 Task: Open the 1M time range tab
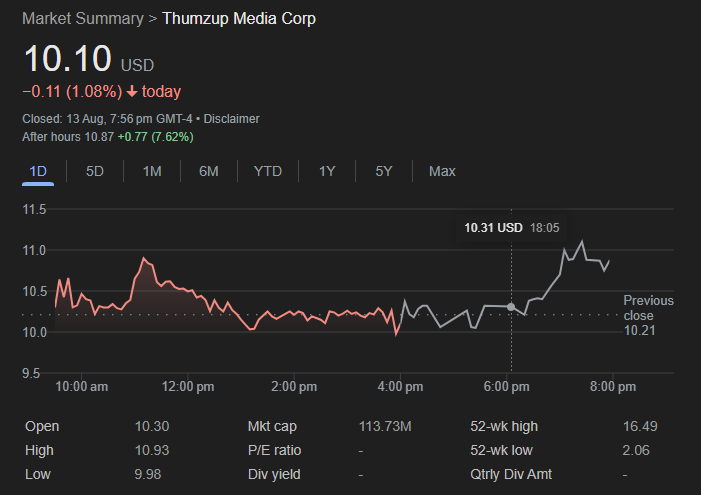pos(152,171)
